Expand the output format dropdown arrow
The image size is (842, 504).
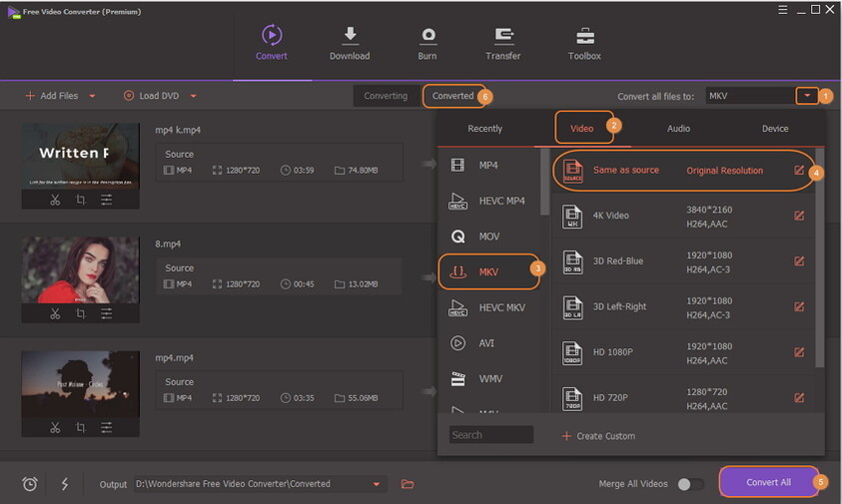click(x=806, y=96)
